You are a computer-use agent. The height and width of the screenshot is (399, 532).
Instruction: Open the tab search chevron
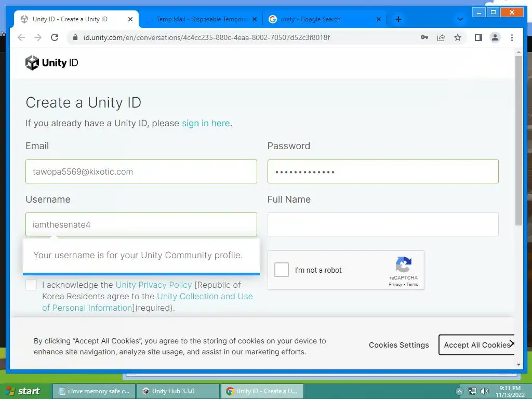click(x=460, y=19)
